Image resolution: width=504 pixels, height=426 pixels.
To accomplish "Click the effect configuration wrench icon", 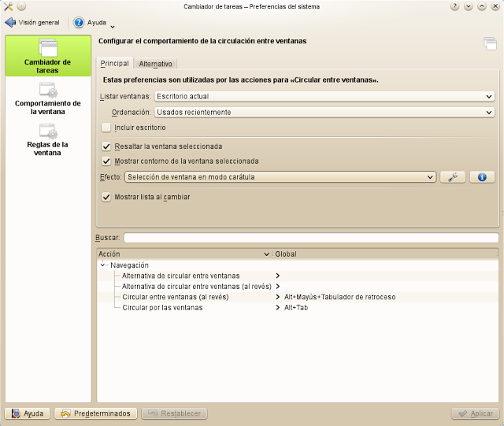I will pos(453,177).
